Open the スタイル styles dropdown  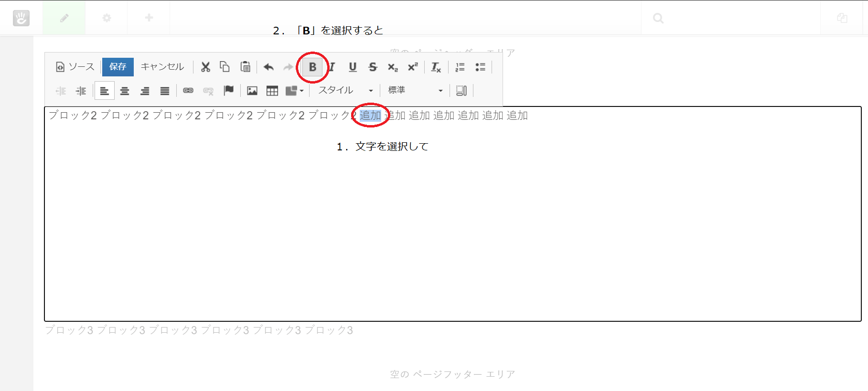pyautogui.click(x=345, y=91)
